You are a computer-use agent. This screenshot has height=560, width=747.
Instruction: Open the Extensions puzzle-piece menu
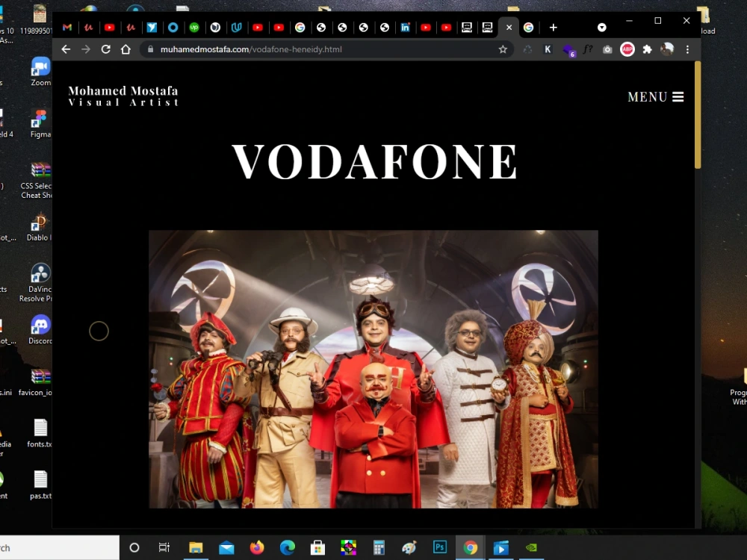coord(647,49)
